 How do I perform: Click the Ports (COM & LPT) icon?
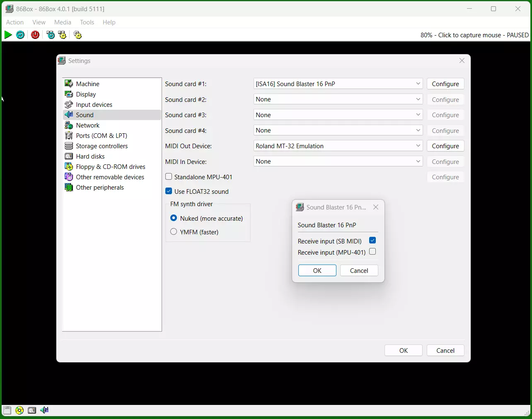[69, 135]
